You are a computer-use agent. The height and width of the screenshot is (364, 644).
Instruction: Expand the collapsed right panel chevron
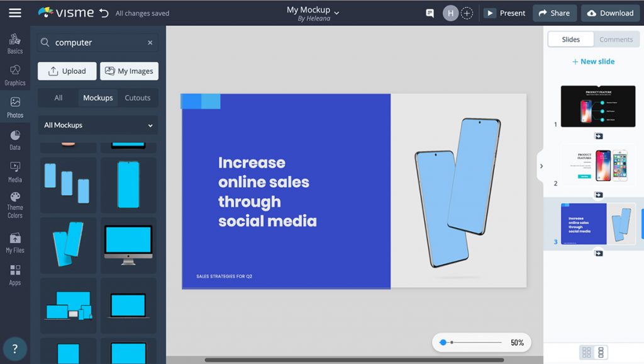pyautogui.click(x=541, y=166)
